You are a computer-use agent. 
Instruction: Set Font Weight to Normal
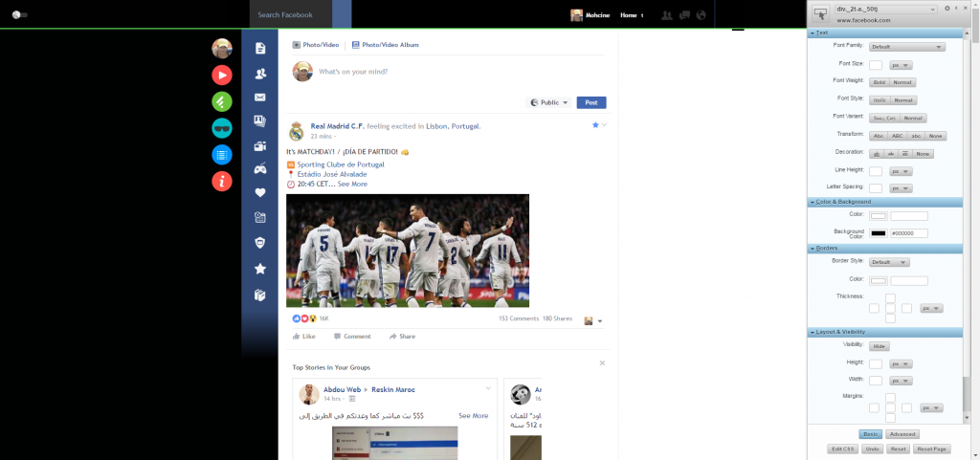902,82
